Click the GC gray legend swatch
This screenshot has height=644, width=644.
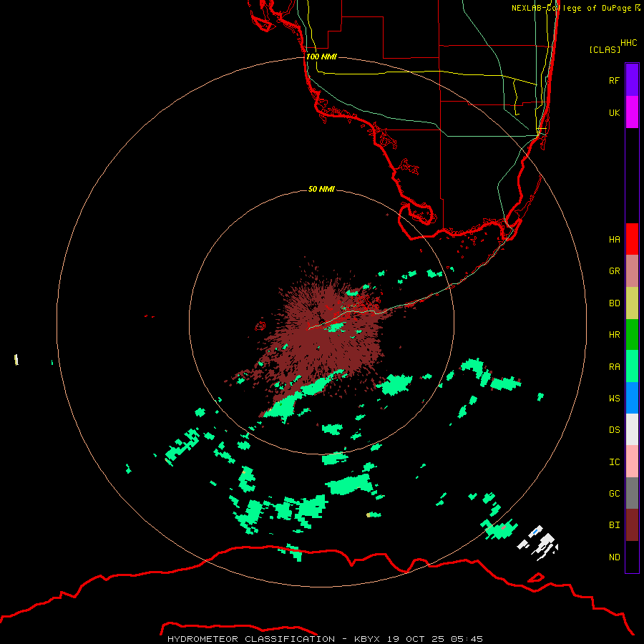tap(632, 493)
